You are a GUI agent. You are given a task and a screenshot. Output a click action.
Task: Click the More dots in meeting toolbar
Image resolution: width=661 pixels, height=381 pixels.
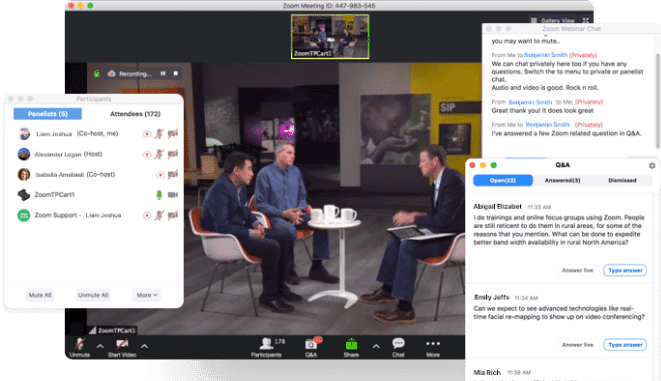[433, 344]
